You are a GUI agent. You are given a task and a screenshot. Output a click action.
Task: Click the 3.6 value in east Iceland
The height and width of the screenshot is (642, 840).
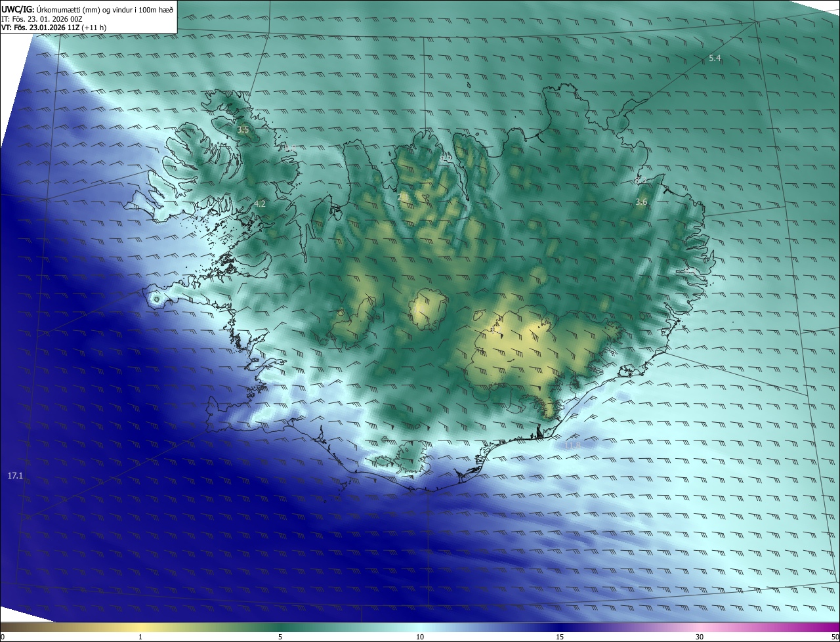click(641, 202)
